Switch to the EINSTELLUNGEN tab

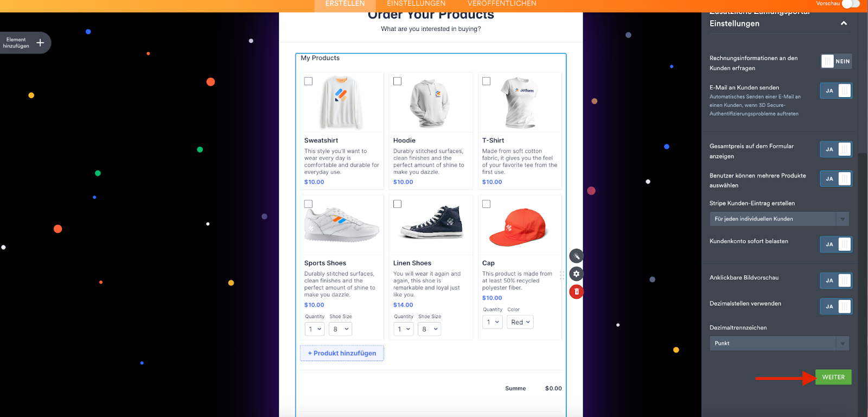pyautogui.click(x=416, y=4)
